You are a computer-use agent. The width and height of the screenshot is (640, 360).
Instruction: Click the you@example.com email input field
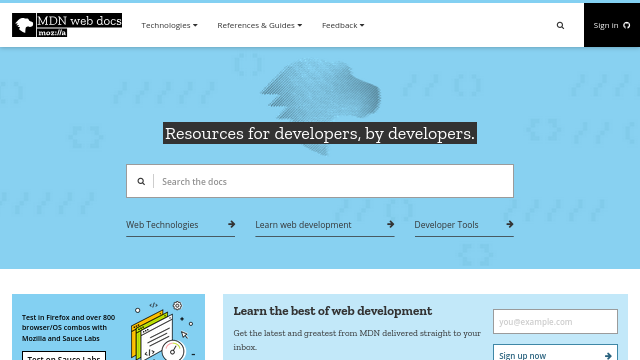[555, 322]
